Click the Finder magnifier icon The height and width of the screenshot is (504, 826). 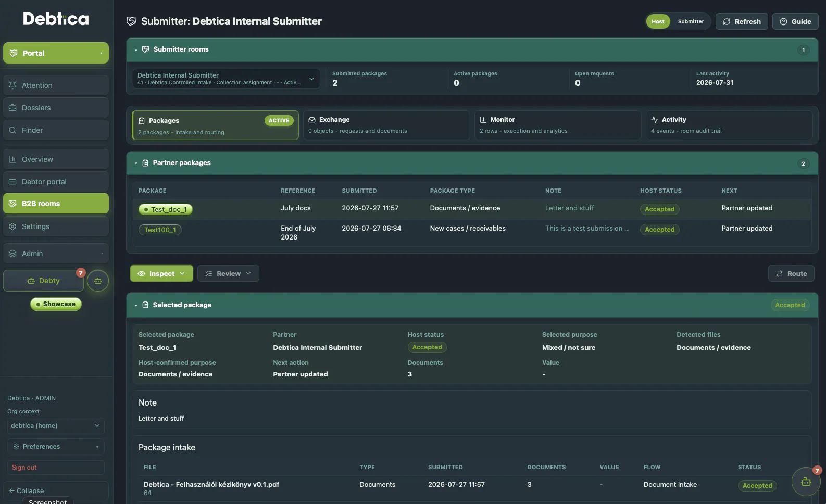[12, 130]
